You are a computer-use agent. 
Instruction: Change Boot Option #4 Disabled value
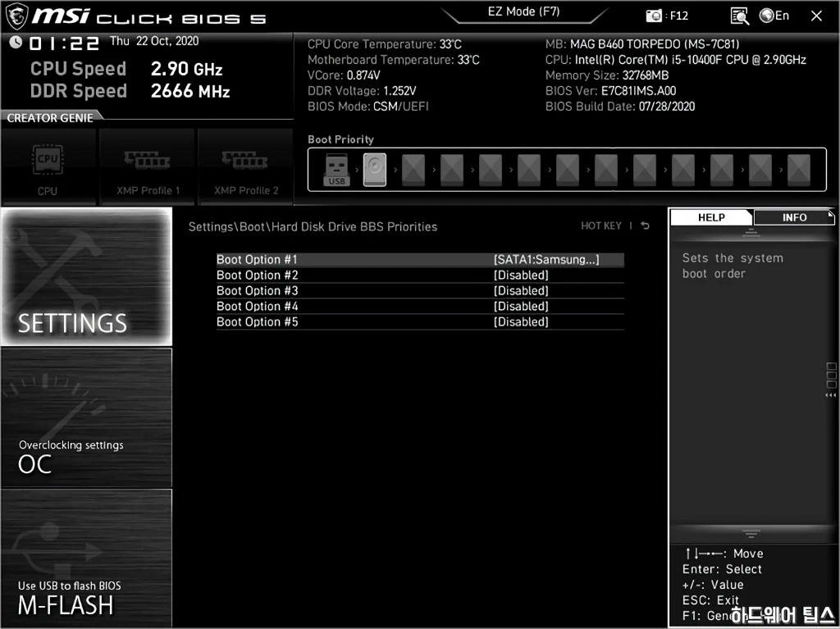coord(521,307)
